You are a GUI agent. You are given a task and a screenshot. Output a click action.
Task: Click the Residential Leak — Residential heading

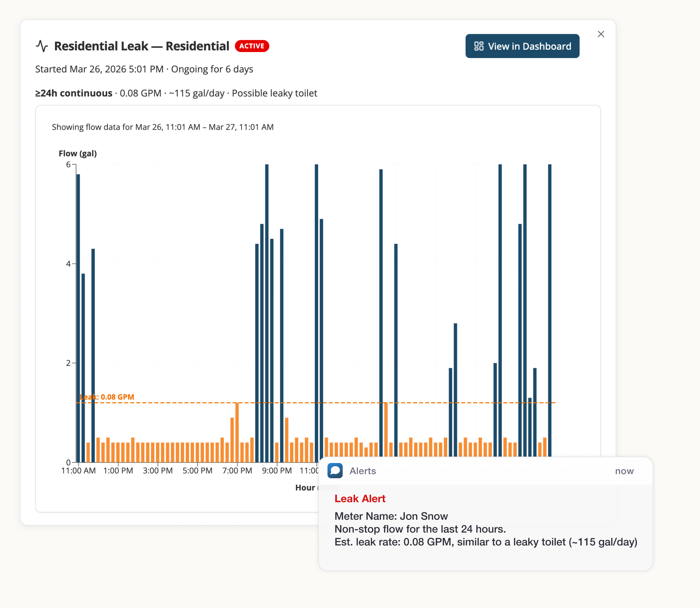coord(142,46)
